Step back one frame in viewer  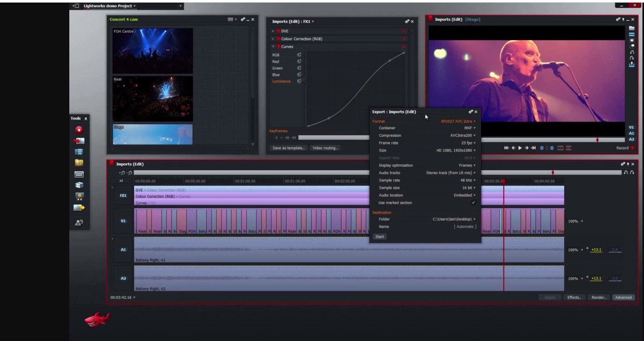(x=513, y=148)
